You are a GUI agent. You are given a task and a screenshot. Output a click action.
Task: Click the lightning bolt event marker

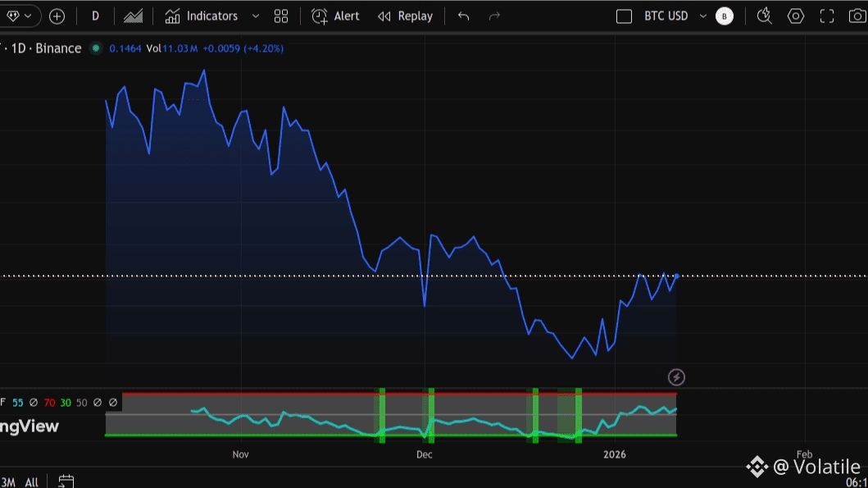click(x=676, y=377)
